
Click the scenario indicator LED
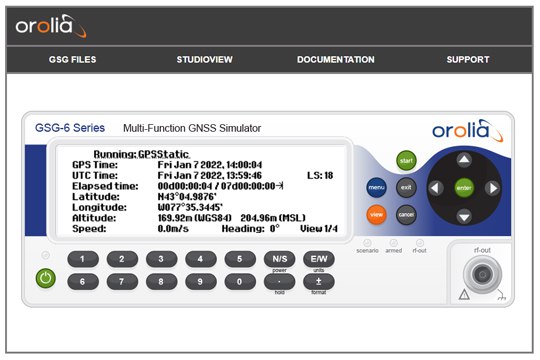click(x=367, y=243)
